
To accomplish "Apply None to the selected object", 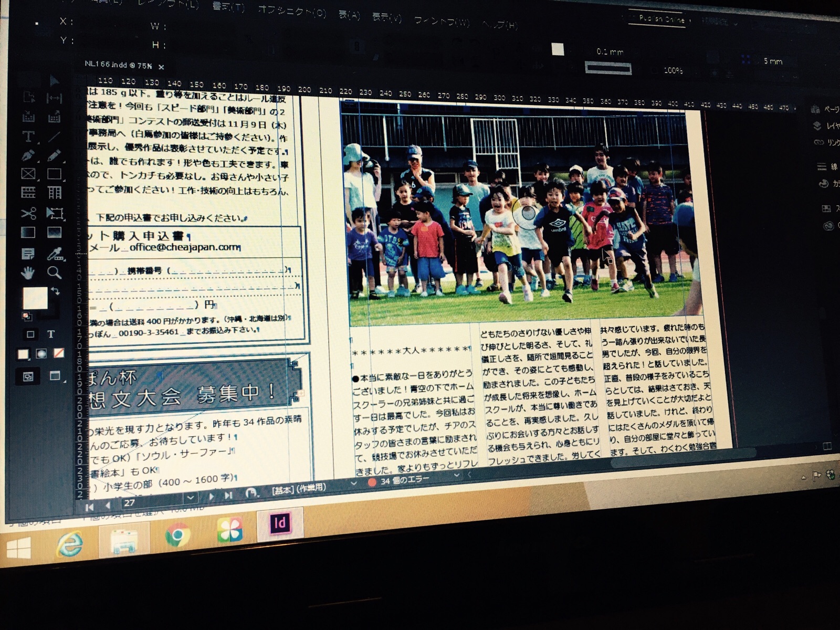I will 59,353.
